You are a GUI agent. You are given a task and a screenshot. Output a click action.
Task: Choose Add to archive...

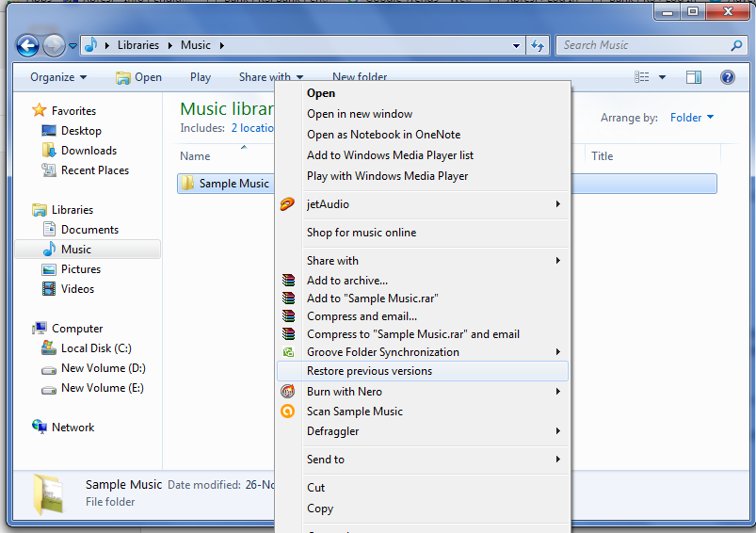[424, 281]
